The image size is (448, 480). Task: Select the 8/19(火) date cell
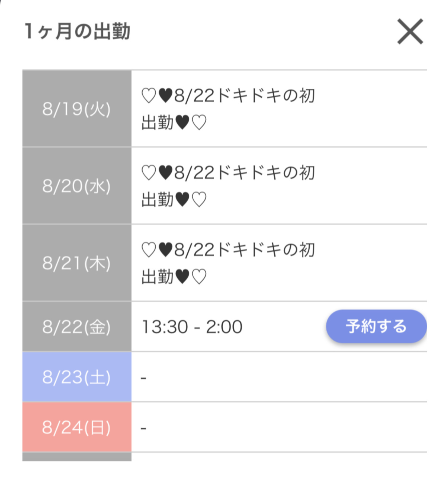77,109
